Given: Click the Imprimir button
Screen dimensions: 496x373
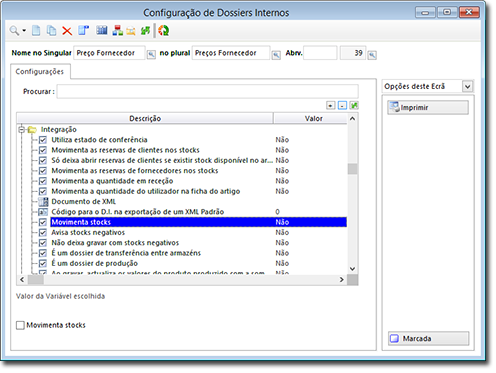Looking at the screenshot, I should click(428, 107).
